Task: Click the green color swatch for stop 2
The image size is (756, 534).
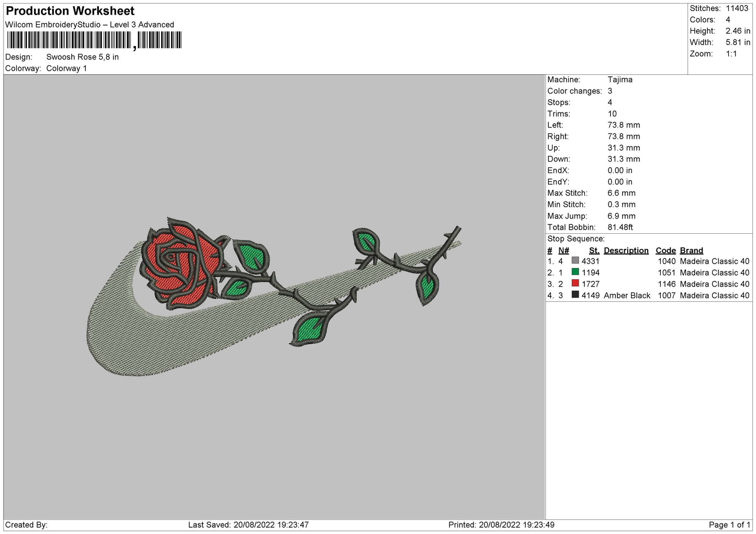Action: (x=576, y=272)
